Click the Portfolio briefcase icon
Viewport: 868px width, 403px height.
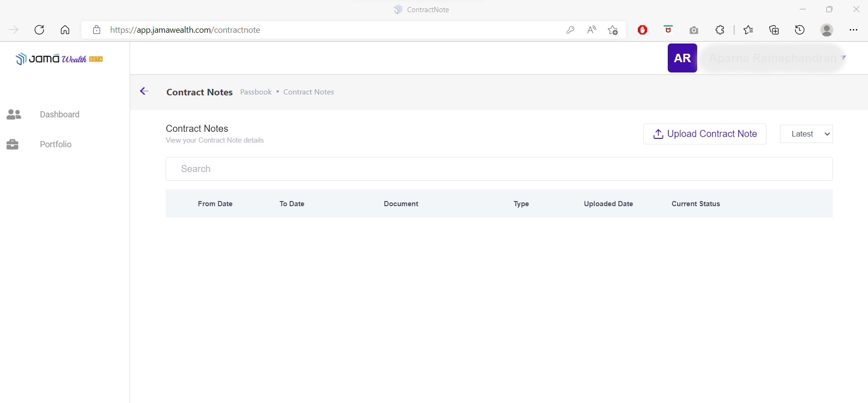[13, 144]
